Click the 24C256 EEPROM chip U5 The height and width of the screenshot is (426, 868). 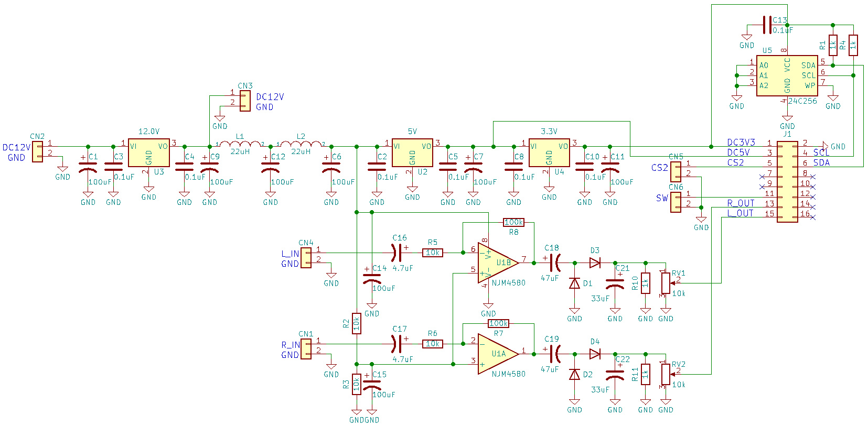(787, 76)
